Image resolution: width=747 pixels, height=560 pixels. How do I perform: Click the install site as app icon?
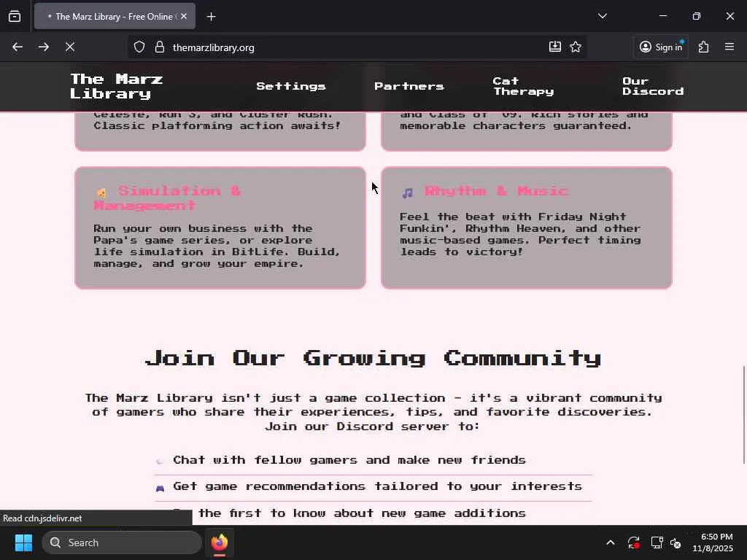pos(555,47)
